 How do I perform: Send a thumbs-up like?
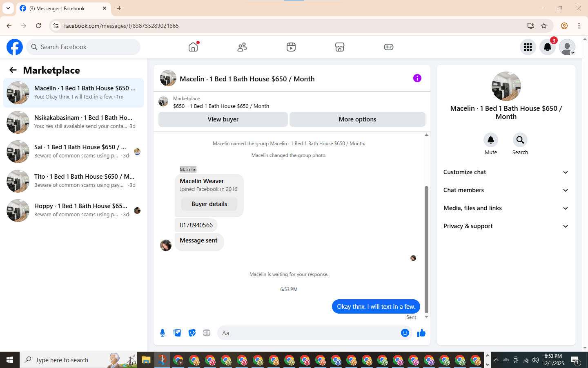[421, 333]
